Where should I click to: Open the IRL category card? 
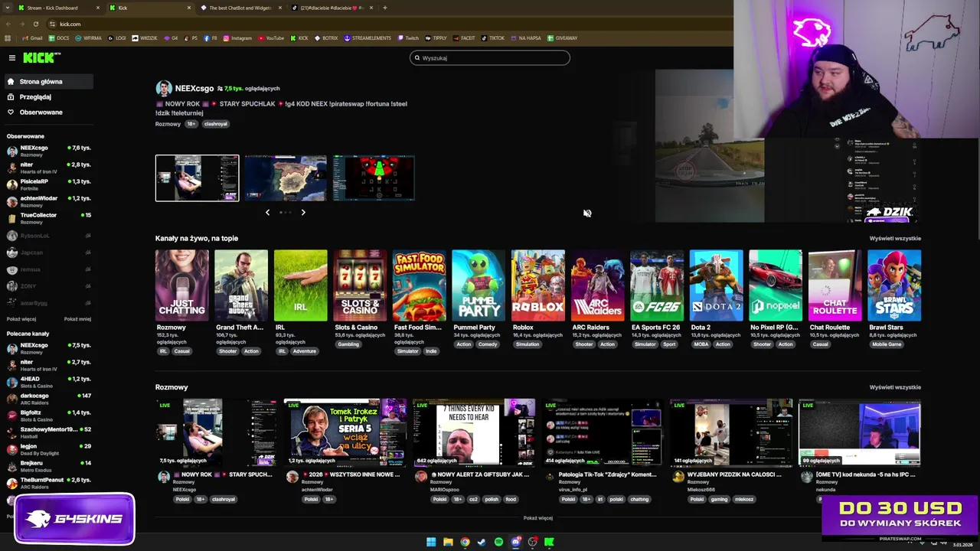tap(300, 285)
